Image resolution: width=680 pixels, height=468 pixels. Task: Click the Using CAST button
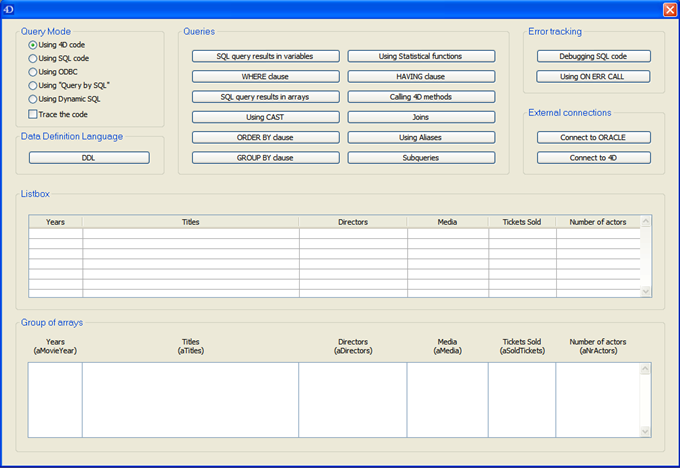(x=265, y=117)
